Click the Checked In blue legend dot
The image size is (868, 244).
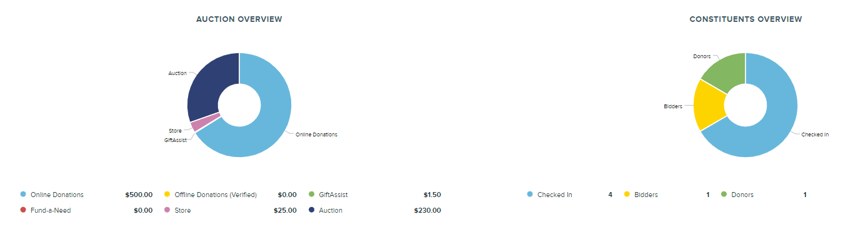click(530, 195)
